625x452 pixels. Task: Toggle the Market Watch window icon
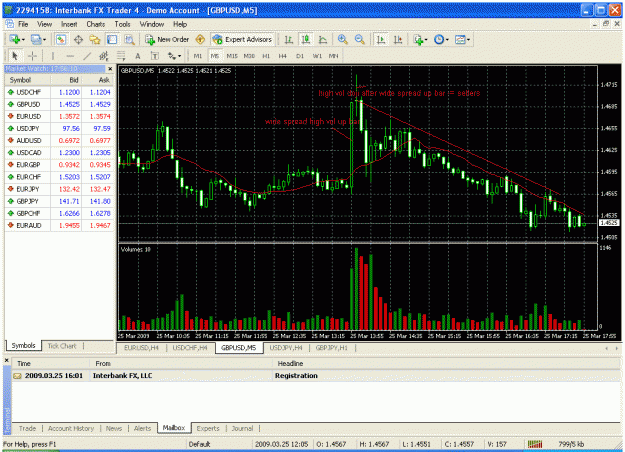tap(61, 39)
